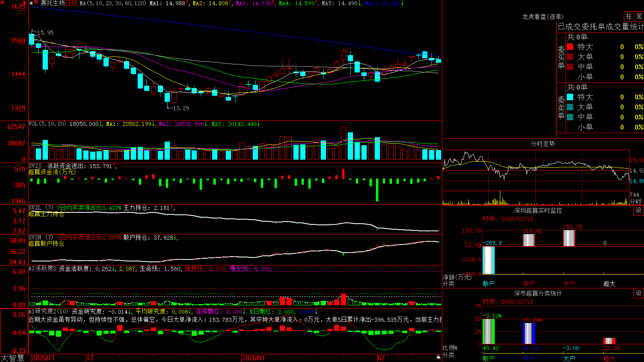
Task: Click the 2026/01 date marker on the timeline
Action: pos(254,358)
